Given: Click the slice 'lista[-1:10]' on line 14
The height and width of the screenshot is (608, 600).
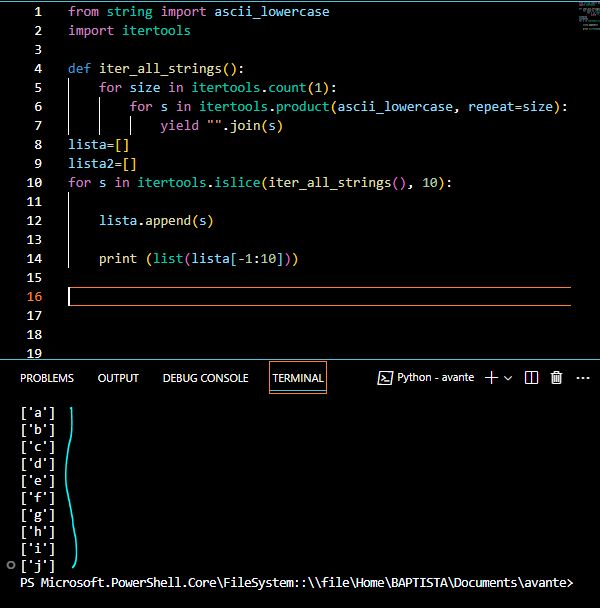Looking at the screenshot, I should coord(237,259).
